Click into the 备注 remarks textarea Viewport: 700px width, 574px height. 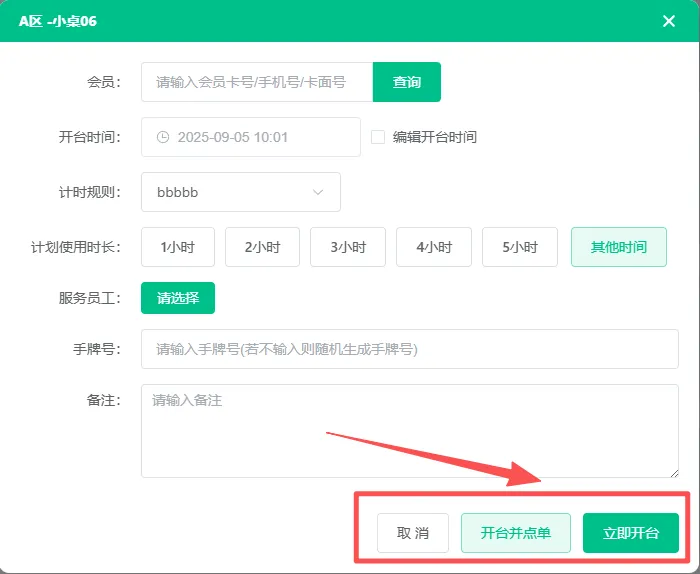409,430
